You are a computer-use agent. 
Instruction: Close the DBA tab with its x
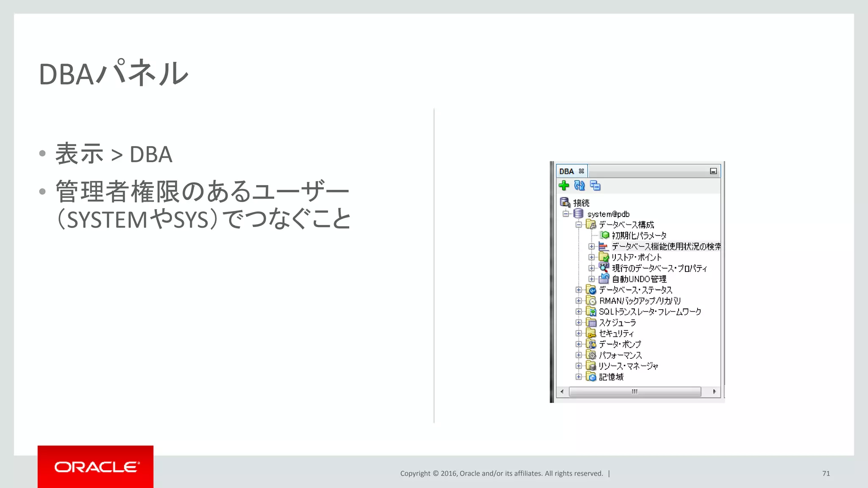[x=581, y=171]
